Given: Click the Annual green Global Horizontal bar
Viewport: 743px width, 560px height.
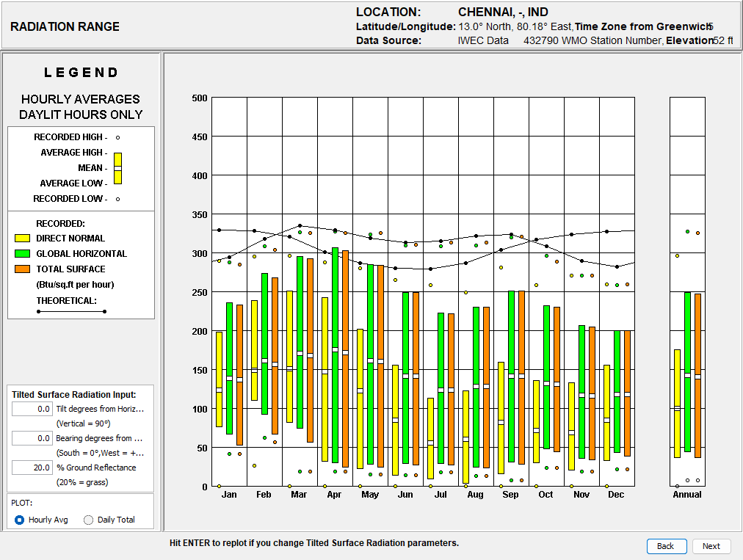Looking at the screenshot, I should [x=687, y=372].
